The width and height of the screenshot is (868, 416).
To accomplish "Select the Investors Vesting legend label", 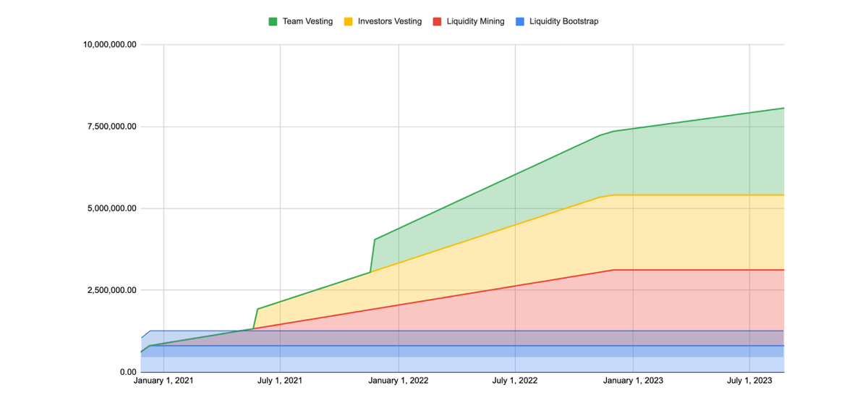I will click(x=390, y=22).
